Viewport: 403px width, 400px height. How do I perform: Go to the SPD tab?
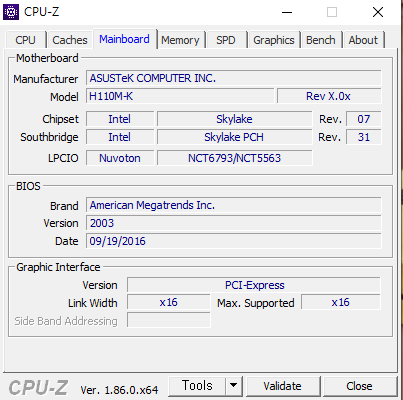click(226, 40)
